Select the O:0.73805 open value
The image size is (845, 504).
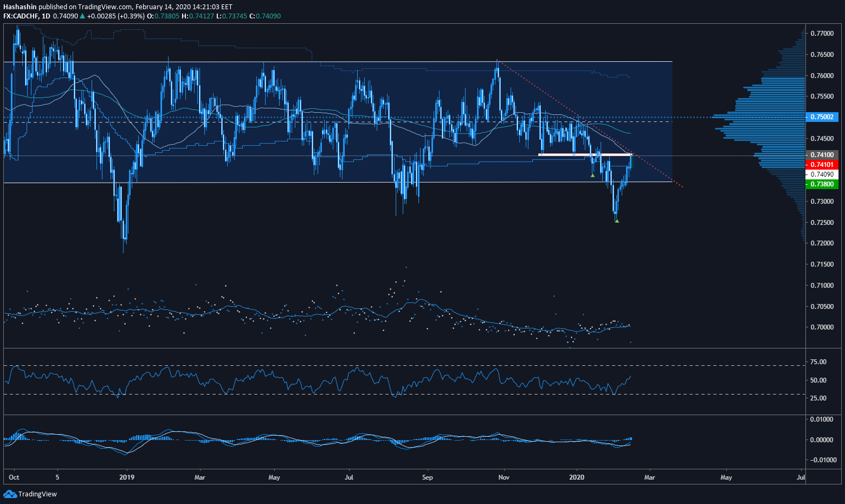coord(163,16)
